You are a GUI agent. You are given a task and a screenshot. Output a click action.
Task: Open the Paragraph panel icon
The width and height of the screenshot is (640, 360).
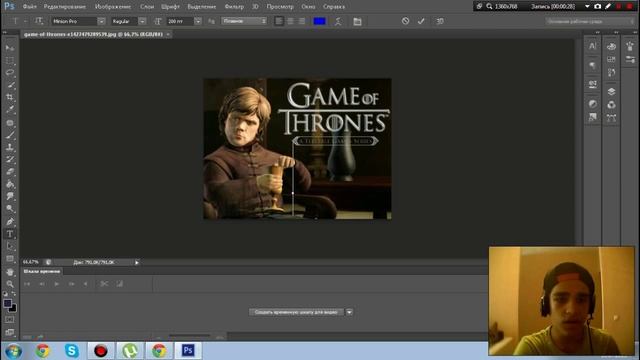593,65
